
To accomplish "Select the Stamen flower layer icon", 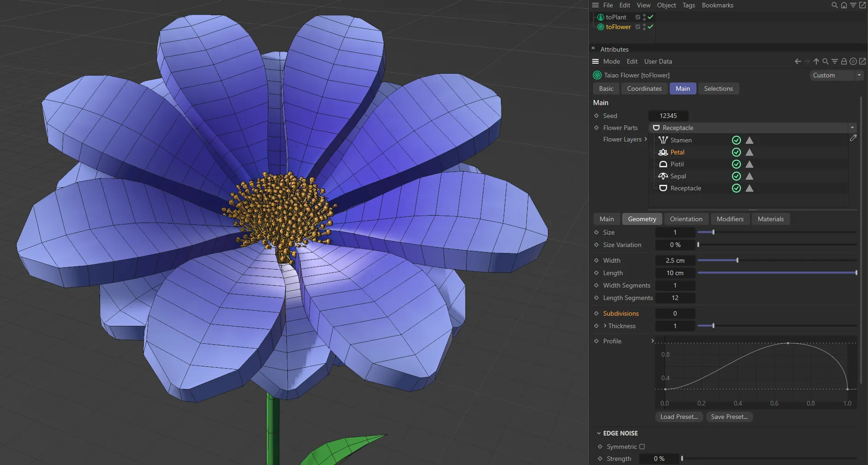I will pyautogui.click(x=663, y=140).
